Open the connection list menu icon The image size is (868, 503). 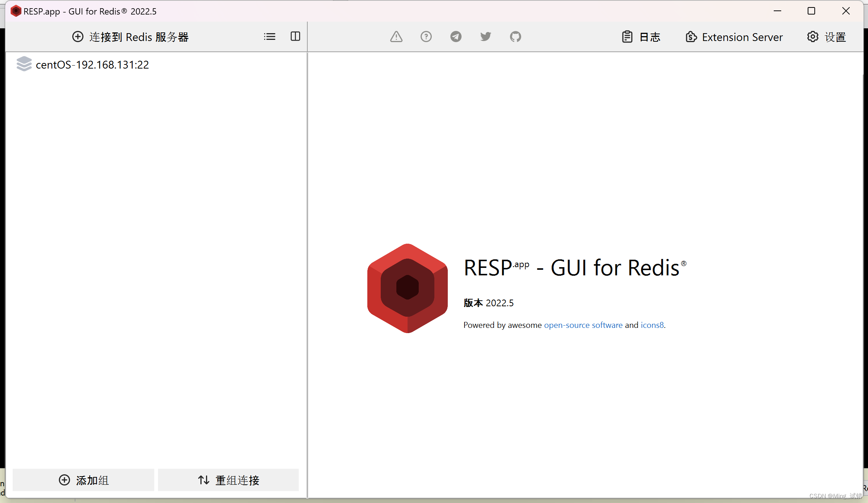click(x=270, y=37)
